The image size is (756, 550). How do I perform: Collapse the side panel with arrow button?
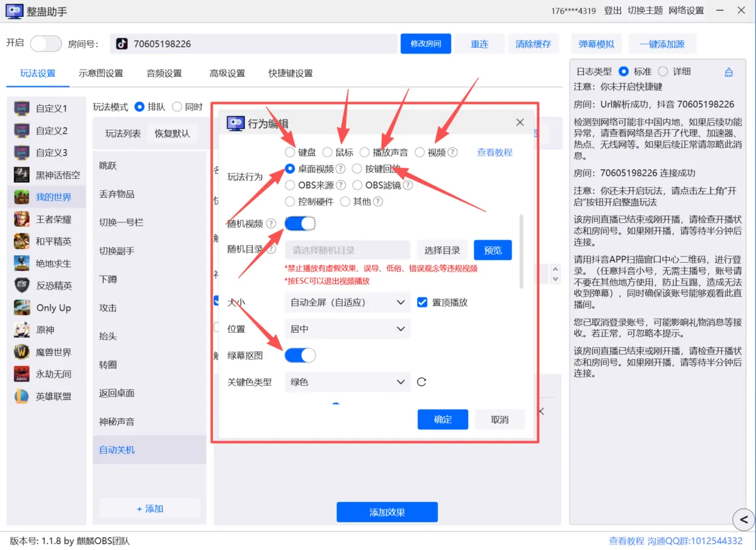743,519
